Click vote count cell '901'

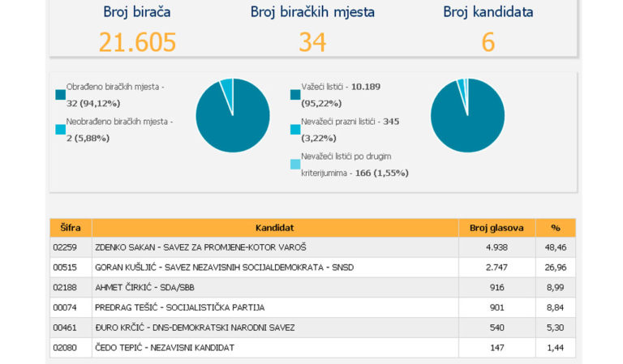[496, 307]
